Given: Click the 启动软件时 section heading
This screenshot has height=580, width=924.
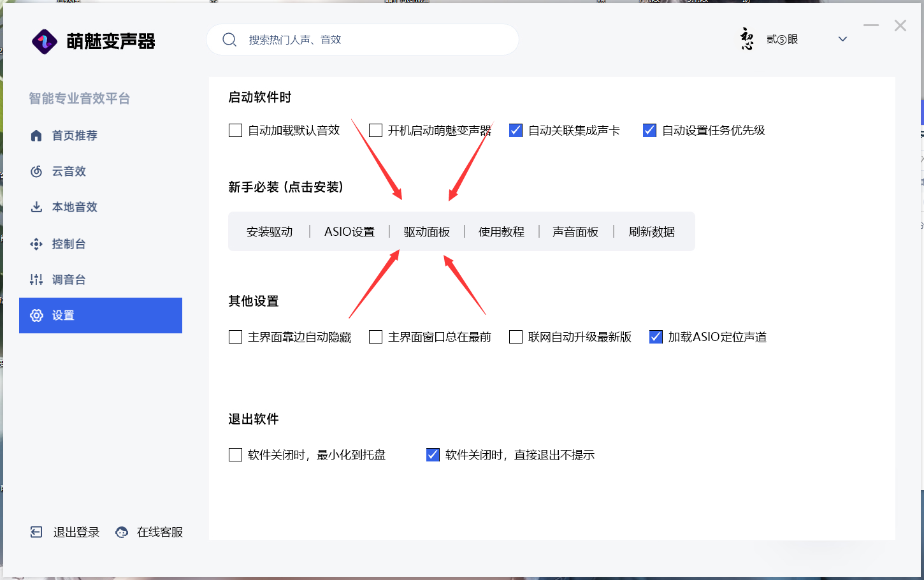Looking at the screenshot, I should [x=260, y=98].
